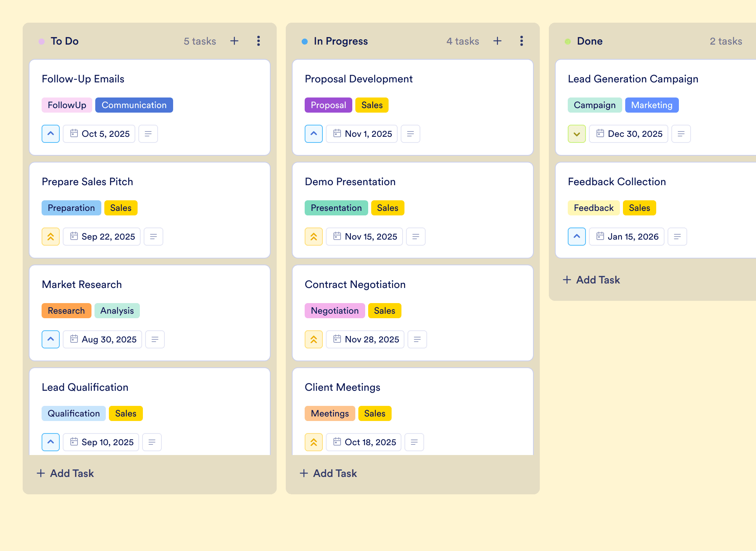Image resolution: width=756 pixels, height=551 pixels.
Task: Expand priority chevron on Follow-Up Emails
Action: (x=51, y=134)
